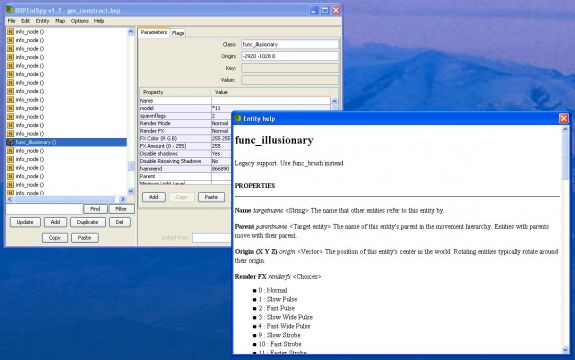The image size is (575, 360).
Task: Click Paste button below the property table
Action: coord(211,197)
